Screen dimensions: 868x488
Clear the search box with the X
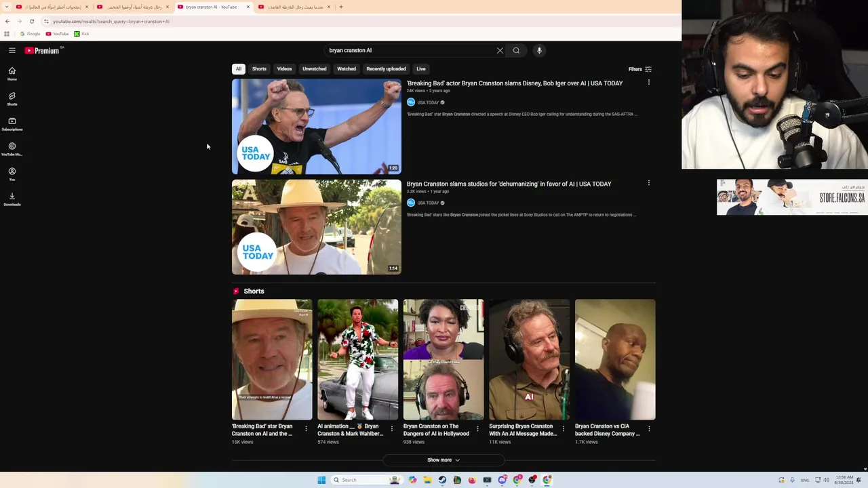point(500,50)
